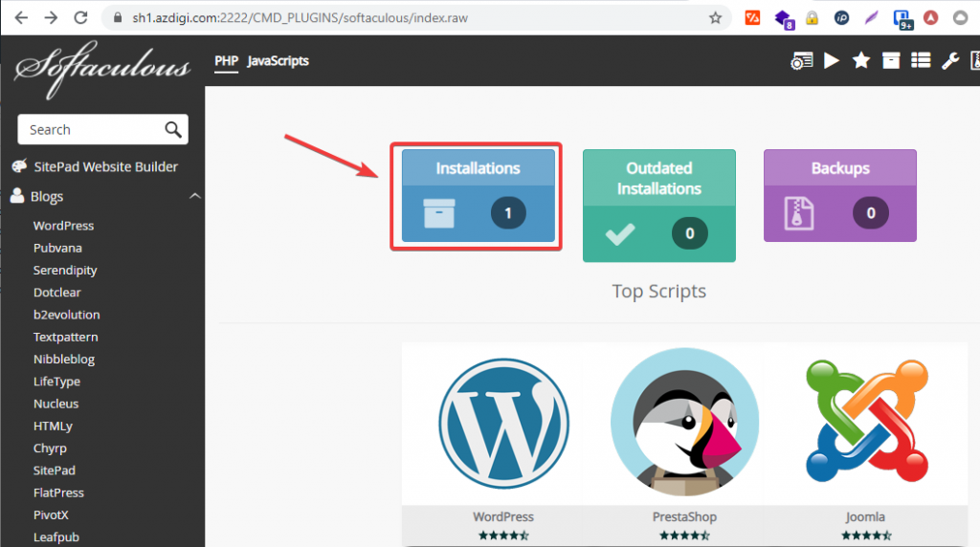Click the browser address bar URL

coord(300,18)
